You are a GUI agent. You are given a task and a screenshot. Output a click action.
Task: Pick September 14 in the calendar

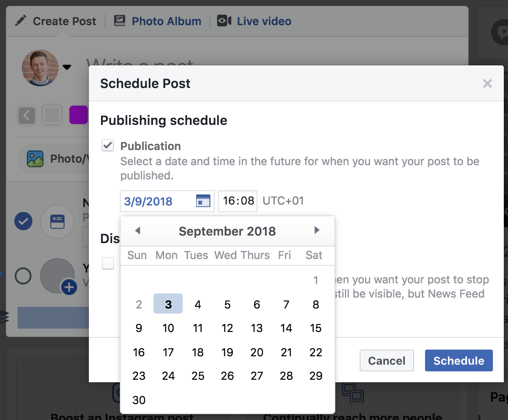286,328
